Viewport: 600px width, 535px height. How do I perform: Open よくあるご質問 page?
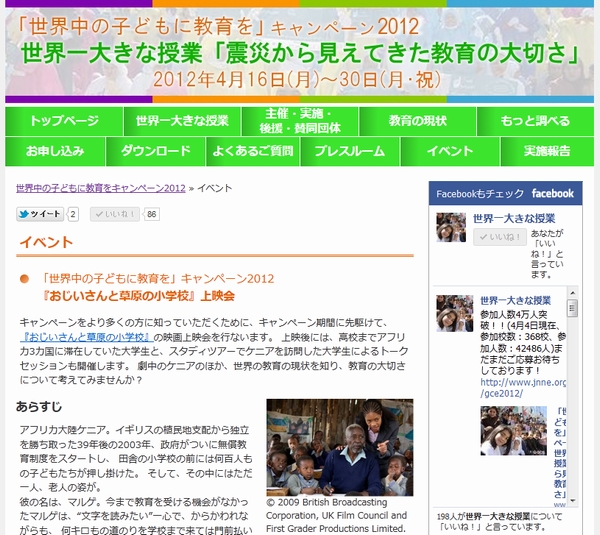(253, 152)
